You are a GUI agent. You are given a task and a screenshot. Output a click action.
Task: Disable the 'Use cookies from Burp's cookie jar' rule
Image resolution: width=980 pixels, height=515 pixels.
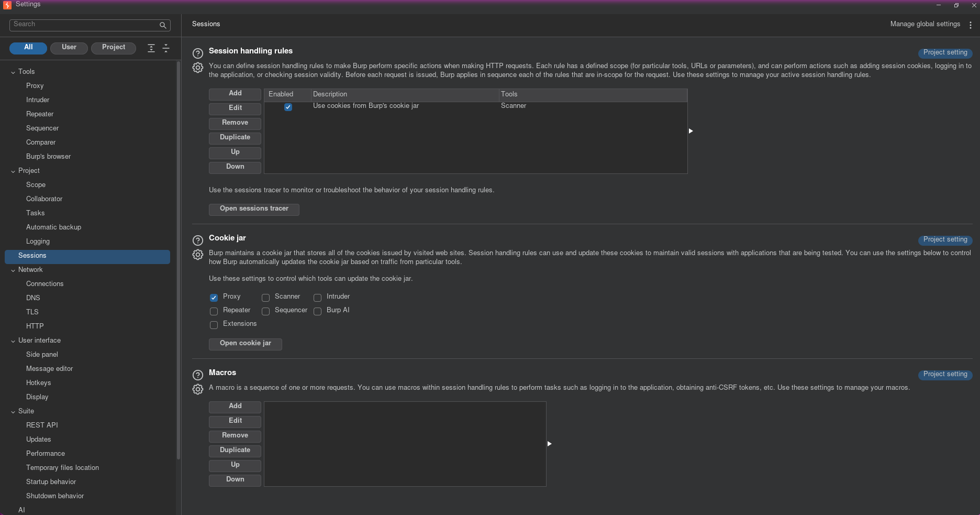[288, 107]
